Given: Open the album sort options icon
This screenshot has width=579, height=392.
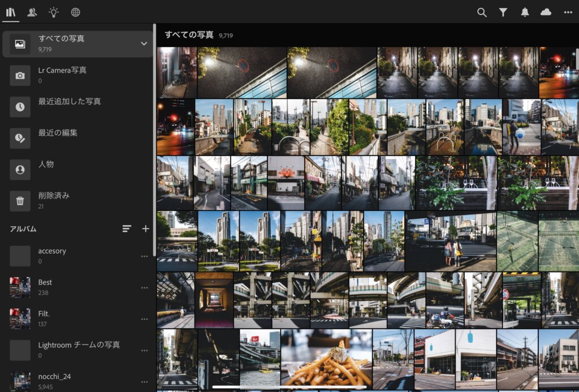Looking at the screenshot, I should point(127,229).
